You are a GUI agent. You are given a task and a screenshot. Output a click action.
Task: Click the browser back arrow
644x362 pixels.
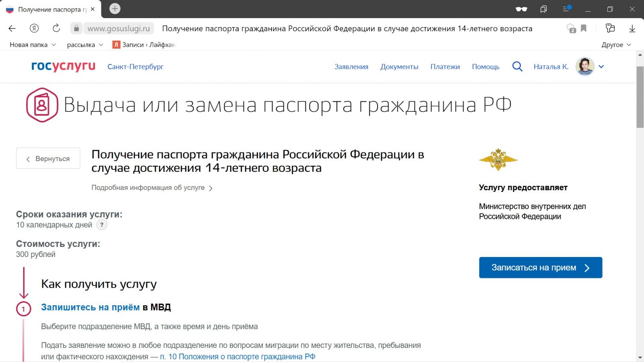coord(12,28)
